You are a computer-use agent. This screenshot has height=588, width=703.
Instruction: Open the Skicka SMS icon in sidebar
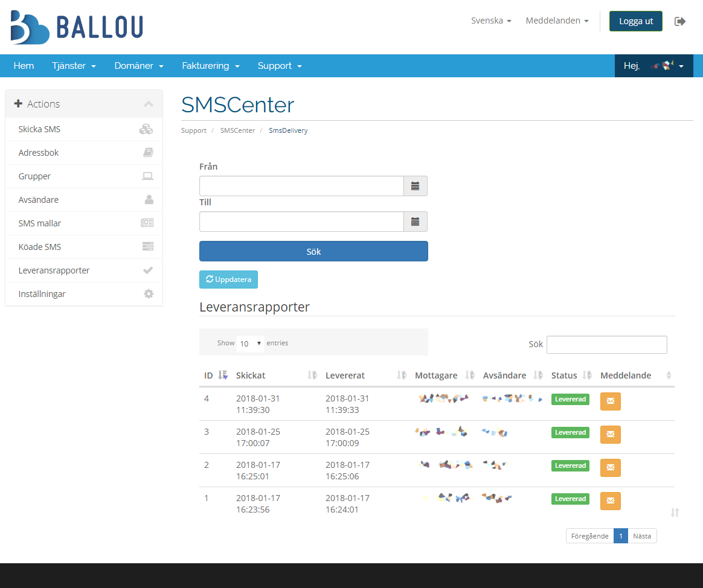pyautogui.click(x=147, y=129)
